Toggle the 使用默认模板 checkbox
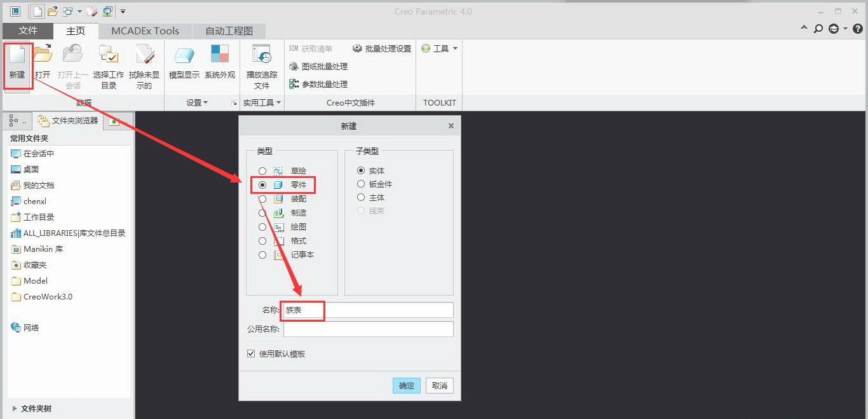868x419 pixels. click(x=251, y=354)
